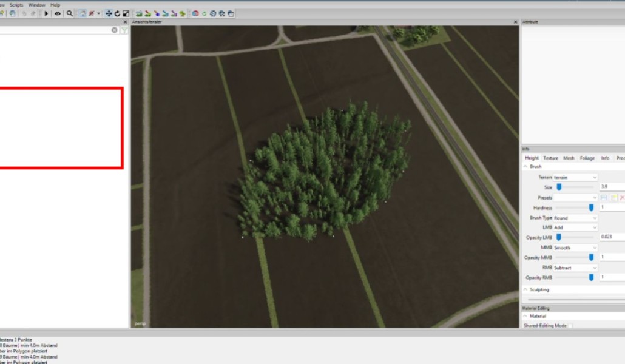The image size is (625, 364).
Task: Open the Brush Type dropdown
Action: [x=575, y=218]
